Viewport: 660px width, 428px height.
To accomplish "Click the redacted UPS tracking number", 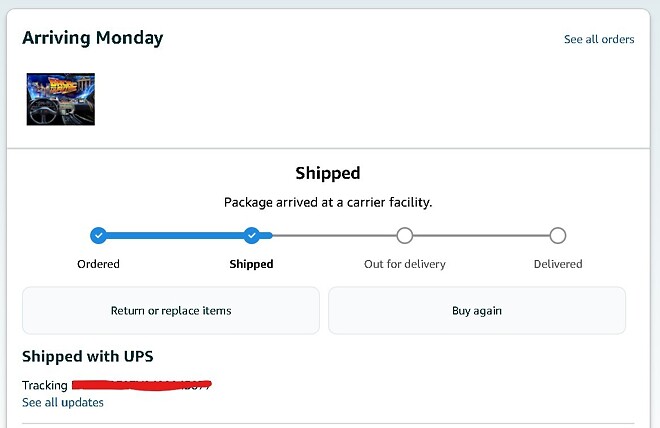I will (x=140, y=385).
